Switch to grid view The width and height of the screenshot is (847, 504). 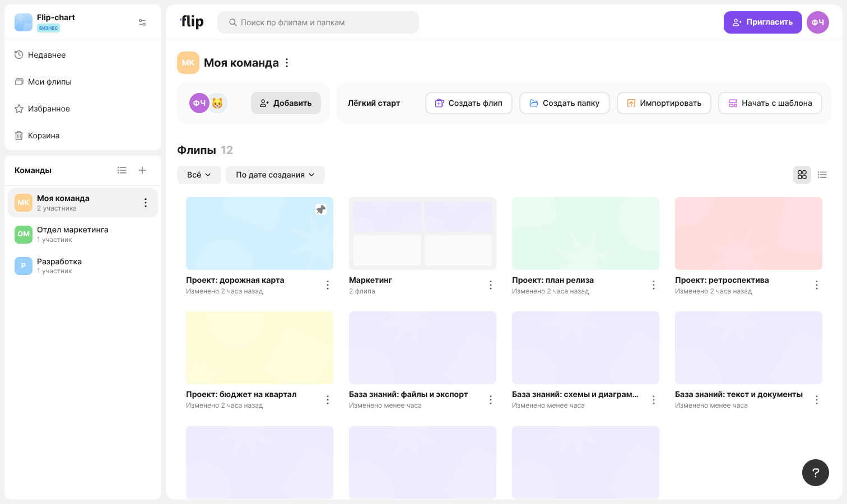click(x=802, y=175)
